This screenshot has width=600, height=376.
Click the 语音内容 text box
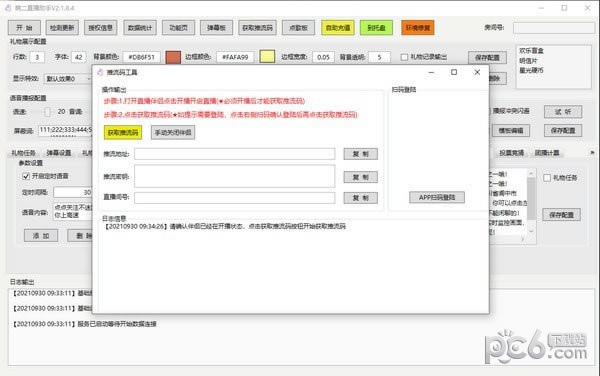click(73, 211)
